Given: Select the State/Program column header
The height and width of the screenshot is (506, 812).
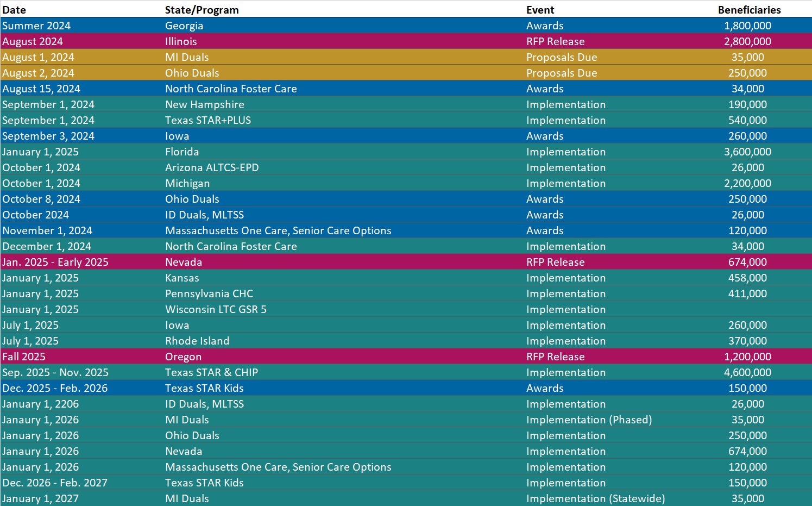Looking at the screenshot, I should [x=202, y=10].
